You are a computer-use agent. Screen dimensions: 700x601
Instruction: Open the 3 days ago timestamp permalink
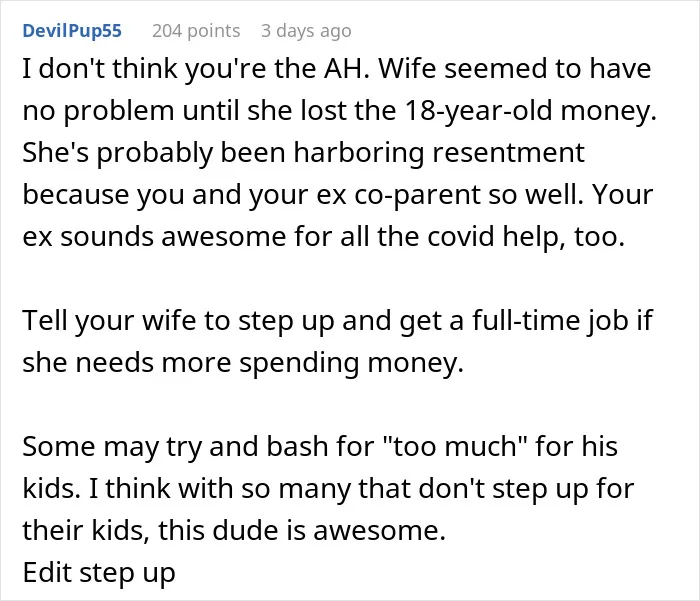tap(306, 31)
